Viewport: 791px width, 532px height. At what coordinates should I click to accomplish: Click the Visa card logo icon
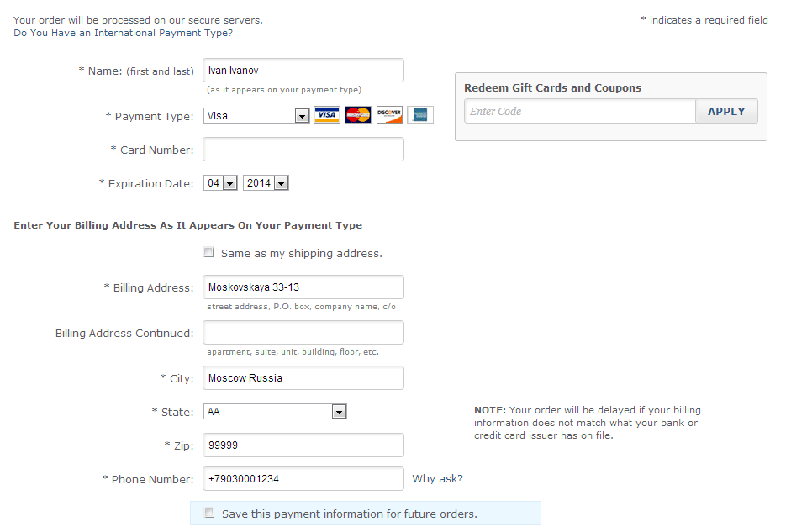click(327, 115)
